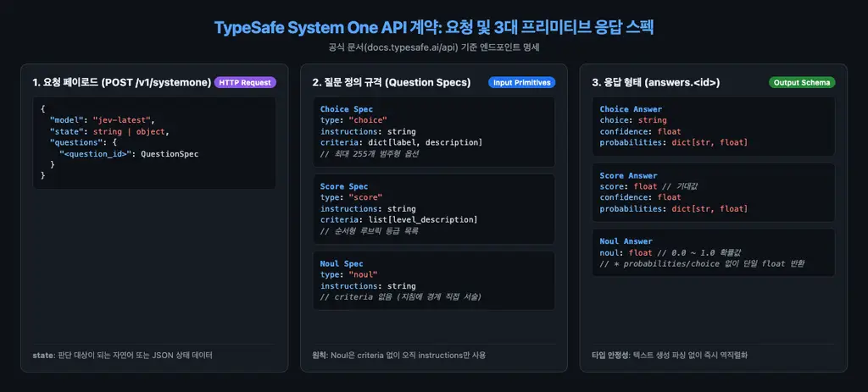This screenshot has width=868, height=392.
Task: Click heading '1. 요청 페이로드 (POST /v1/systemone)'
Action: pos(122,82)
